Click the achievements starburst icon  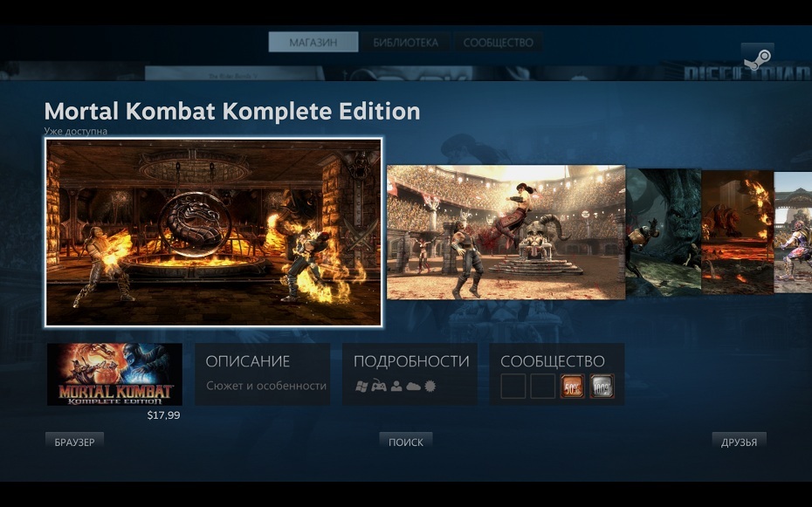[x=430, y=386]
